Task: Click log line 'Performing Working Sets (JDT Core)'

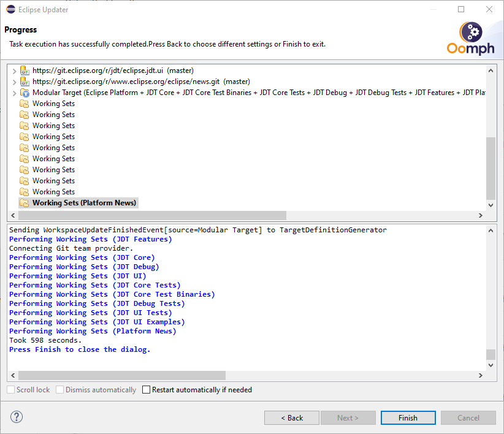Action: (x=82, y=257)
